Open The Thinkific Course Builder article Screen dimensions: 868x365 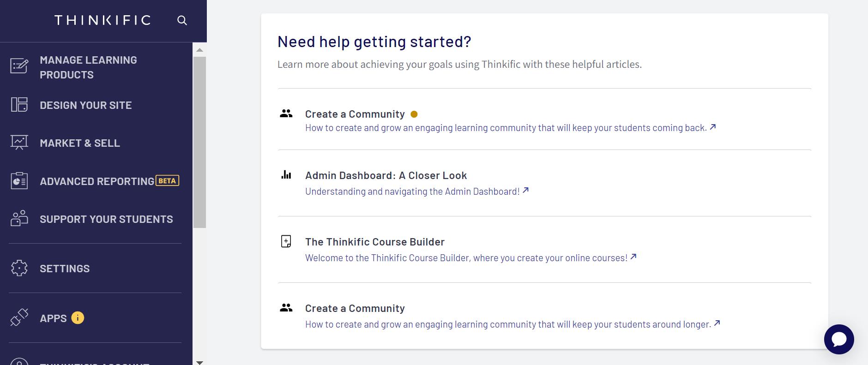click(x=375, y=242)
